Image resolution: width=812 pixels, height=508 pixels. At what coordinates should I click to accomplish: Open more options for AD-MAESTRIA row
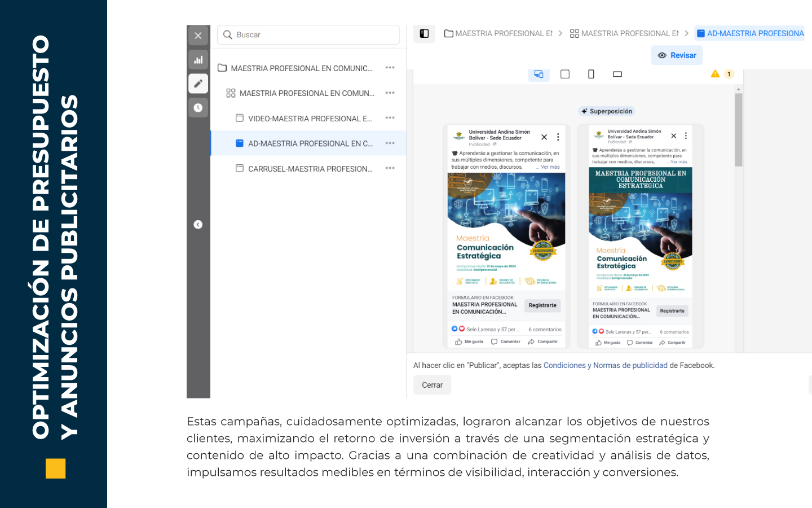390,143
